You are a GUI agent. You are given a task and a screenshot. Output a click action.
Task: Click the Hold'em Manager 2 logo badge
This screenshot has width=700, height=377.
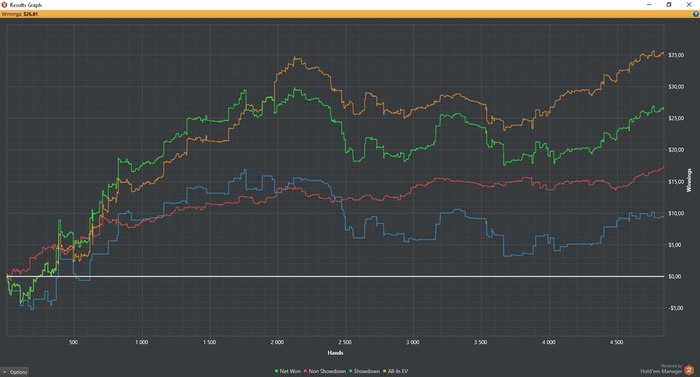689,369
